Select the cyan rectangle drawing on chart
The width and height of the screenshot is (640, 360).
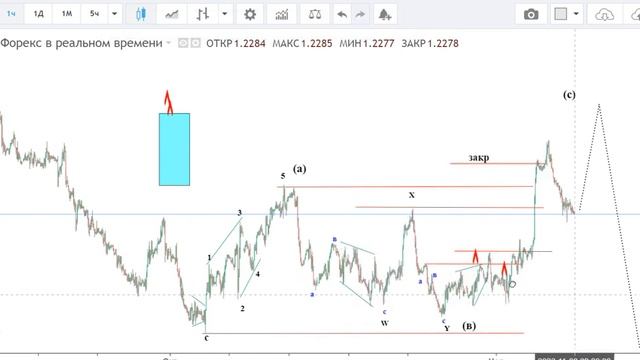(174, 149)
